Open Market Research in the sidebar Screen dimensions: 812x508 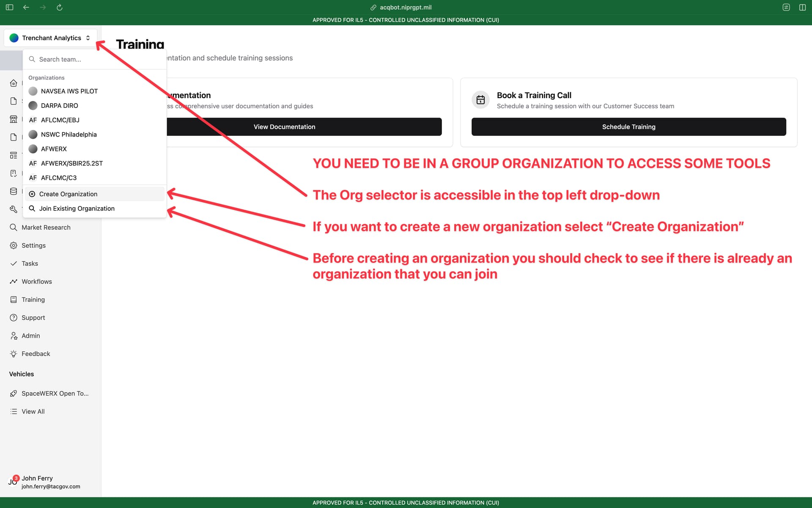tap(46, 228)
